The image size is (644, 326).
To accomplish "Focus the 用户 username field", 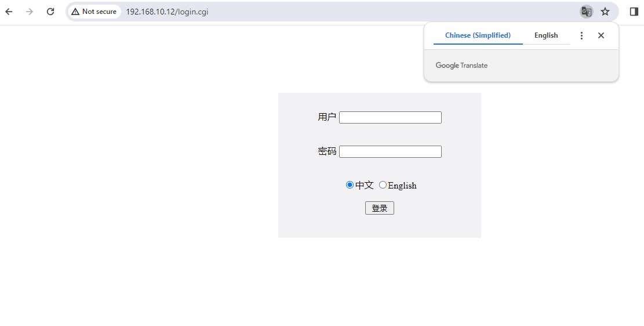I will click(x=390, y=118).
